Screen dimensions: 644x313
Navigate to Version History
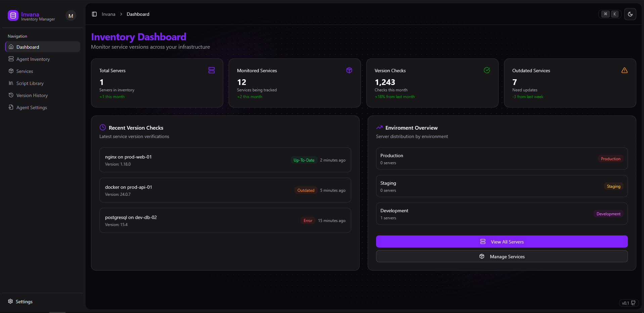(x=32, y=95)
